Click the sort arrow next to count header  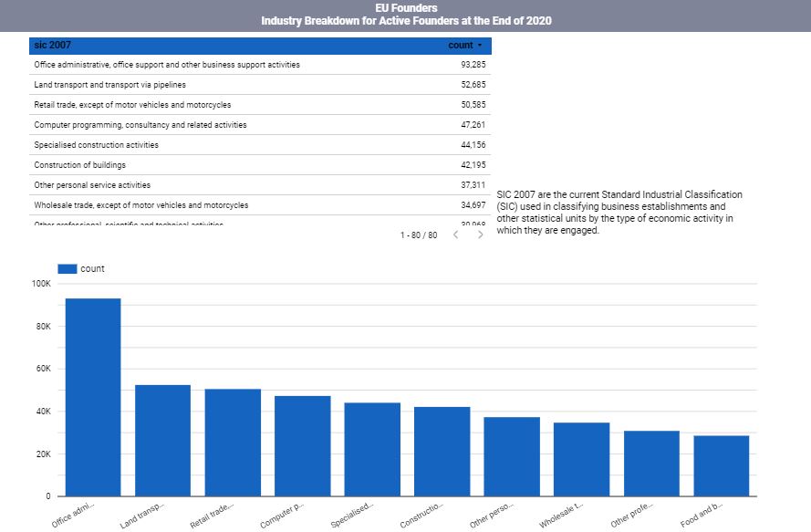coord(482,46)
